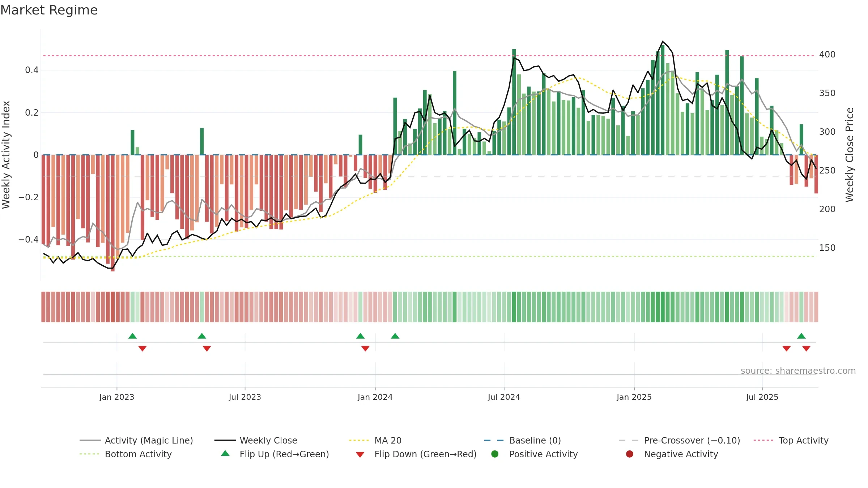This screenshot has width=868, height=488.
Task: Select the first Flip Up marker after Jan 2023
Action: (132, 336)
